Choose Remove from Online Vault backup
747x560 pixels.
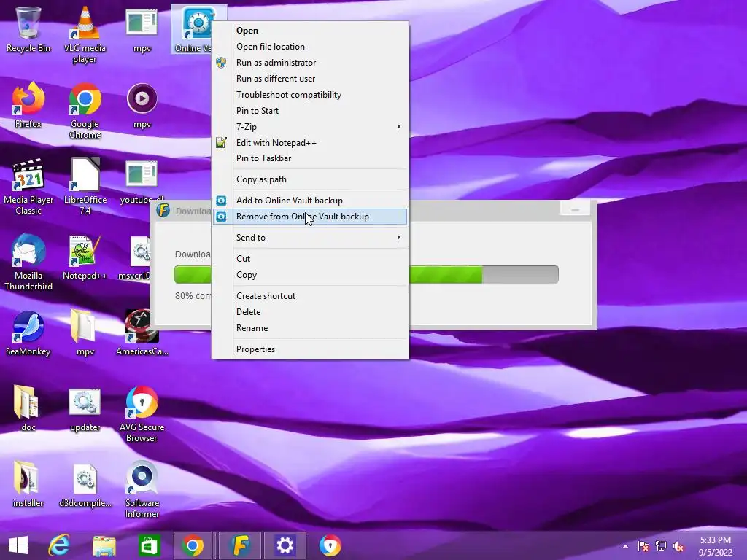click(x=309, y=217)
